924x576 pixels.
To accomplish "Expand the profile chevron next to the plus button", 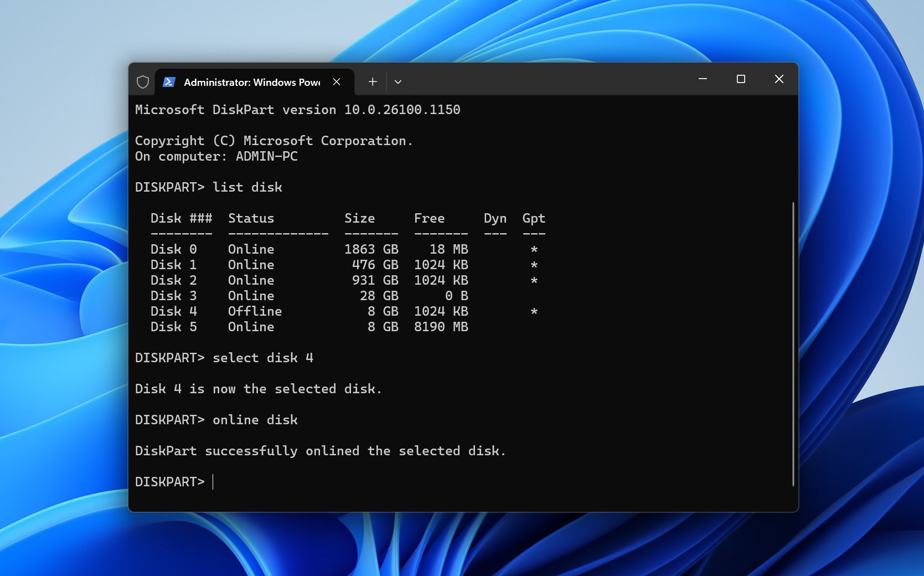I will click(398, 81).
